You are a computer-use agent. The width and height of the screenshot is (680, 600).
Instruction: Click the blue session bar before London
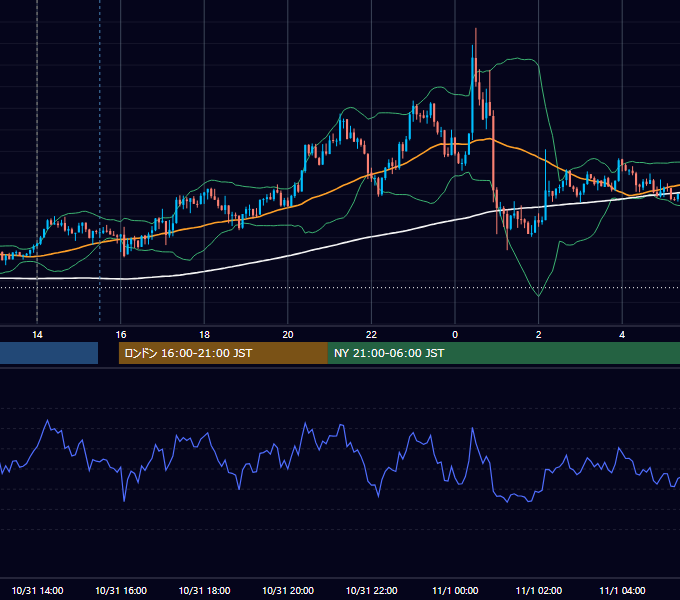(49, 353)
